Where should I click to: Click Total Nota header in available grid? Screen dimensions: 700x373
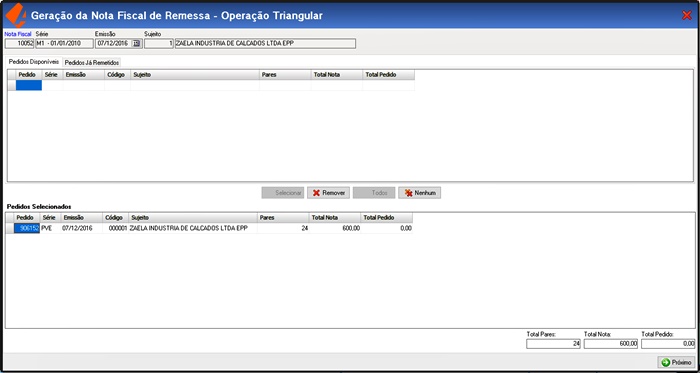click(x=337, y=75)
